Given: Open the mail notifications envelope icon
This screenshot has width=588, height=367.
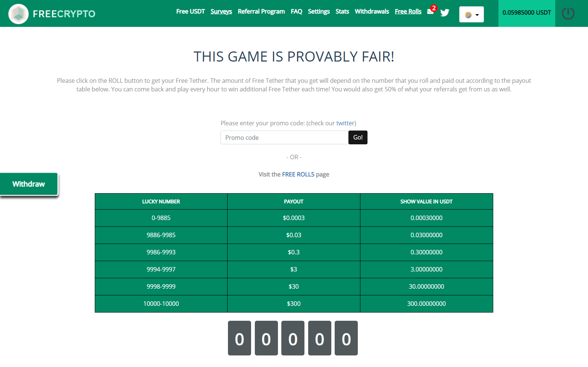Looking at the screenshot, I should point(431,11).
